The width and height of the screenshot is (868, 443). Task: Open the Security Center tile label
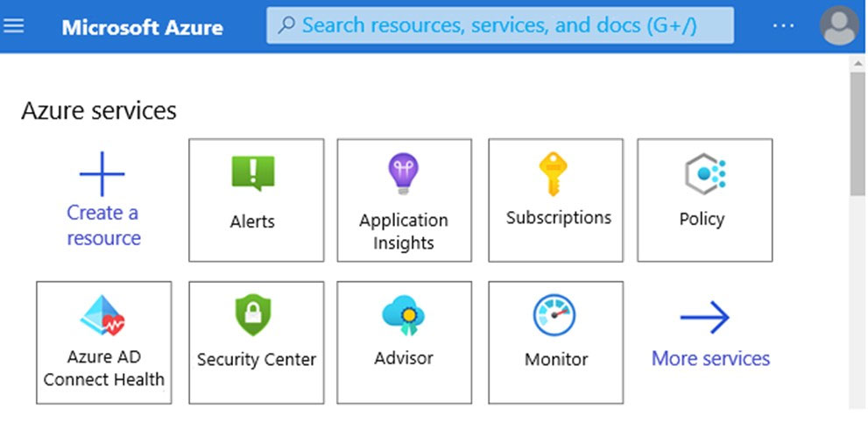click(x=257, y=360)
